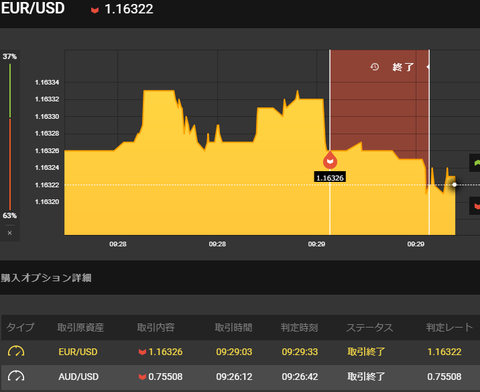
Task: Click the right vertical expiry-zone line
Action: [x=429, y=142]
